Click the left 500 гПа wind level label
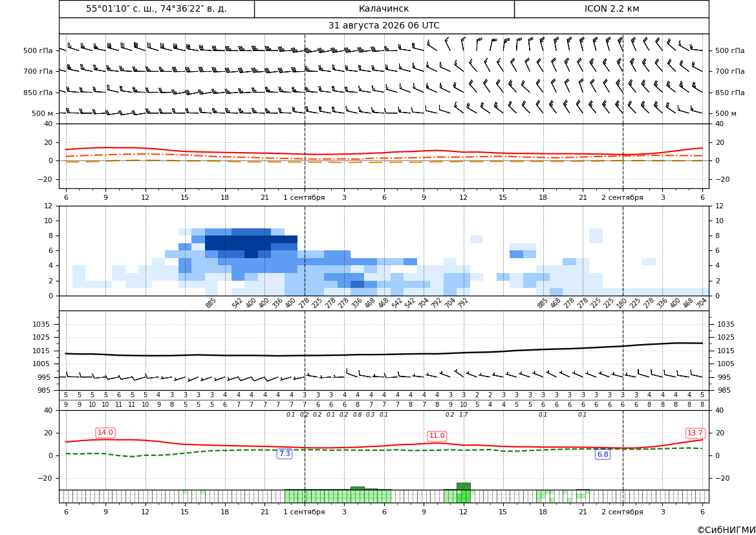The width and height of the screenshot is (756, 535). [38, 50]
